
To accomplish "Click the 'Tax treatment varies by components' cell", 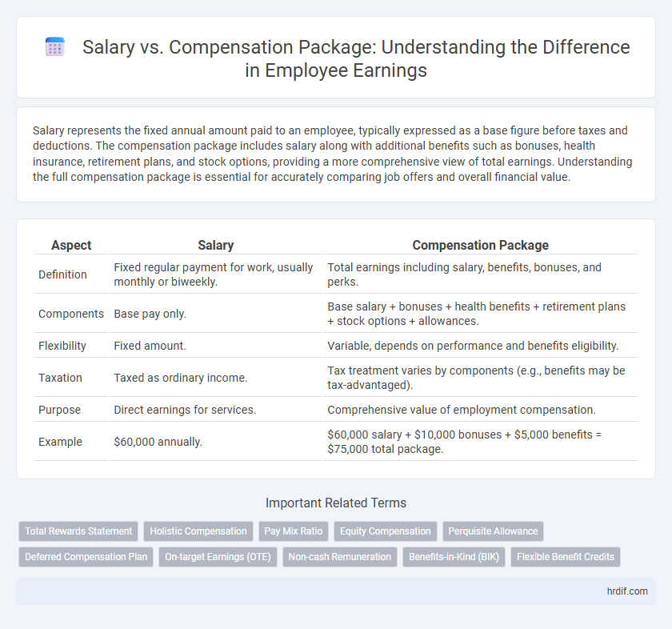I will point(481,378).
